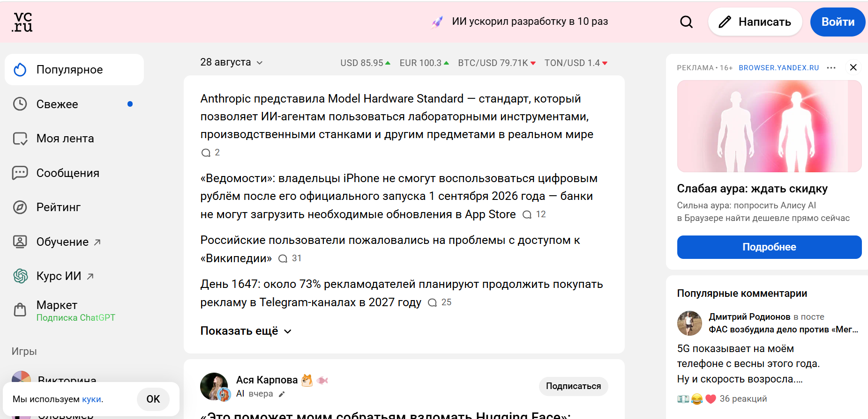Open the ИИ ускорил разработку promo link
The width and height of the screenshot is (868, 419).
point(530,22)
